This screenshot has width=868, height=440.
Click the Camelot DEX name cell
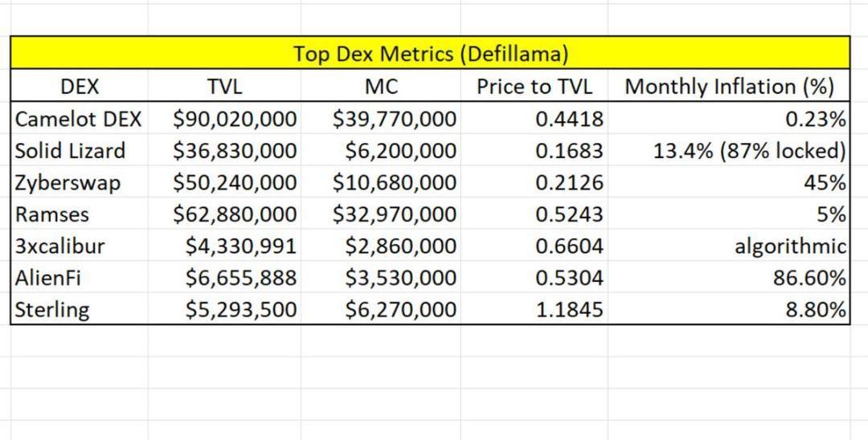click(x=79, y=120)
